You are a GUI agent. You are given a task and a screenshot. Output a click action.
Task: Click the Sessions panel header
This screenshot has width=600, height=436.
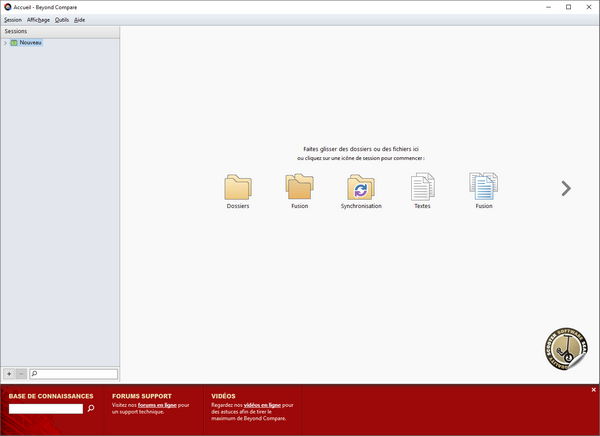click(x=60, y=31)
